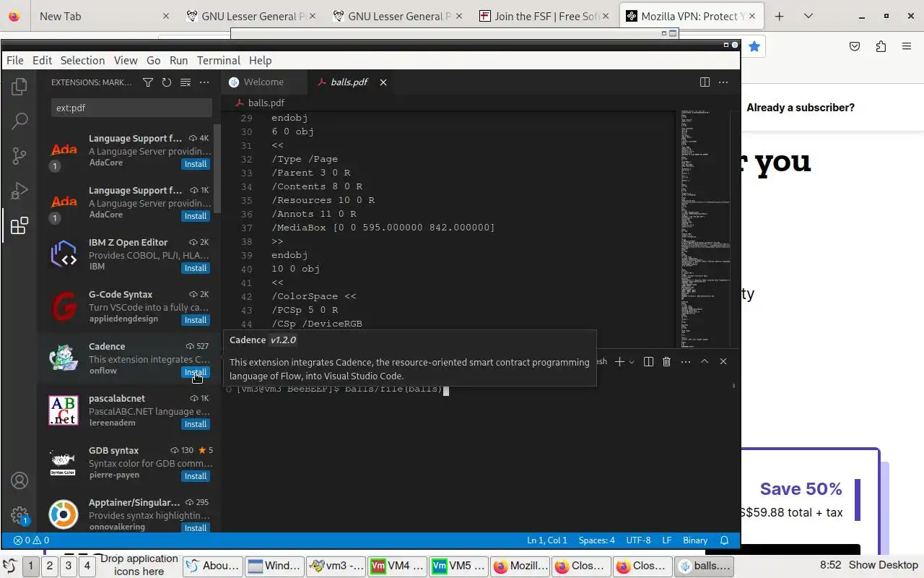Image resolution: width=924 pixels, height=578 pixels.
Task: Install the pascalabcnet extension
Action: tap(196, 424)
